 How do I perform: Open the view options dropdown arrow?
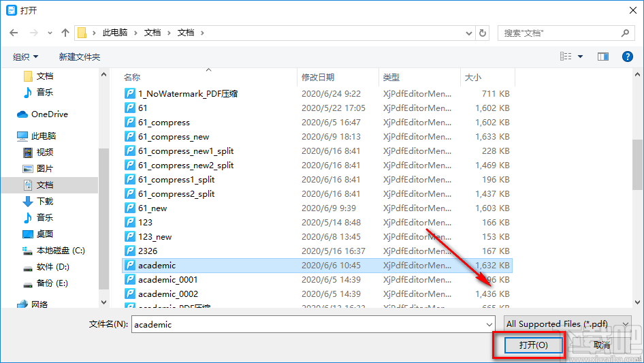pyautogui.click(x=580, y=57)
